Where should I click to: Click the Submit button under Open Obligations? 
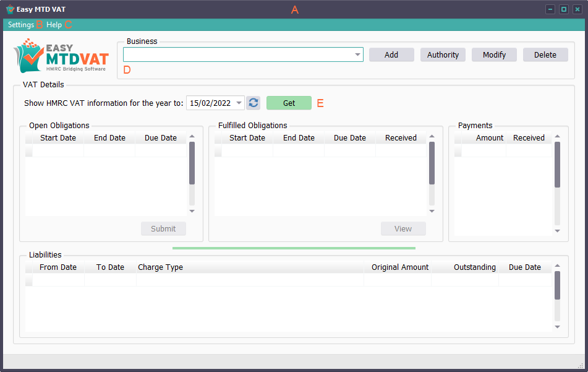(163, 228)
